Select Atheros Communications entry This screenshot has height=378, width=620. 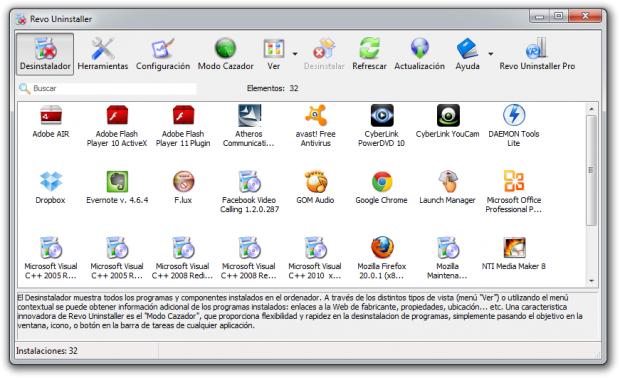249,127
